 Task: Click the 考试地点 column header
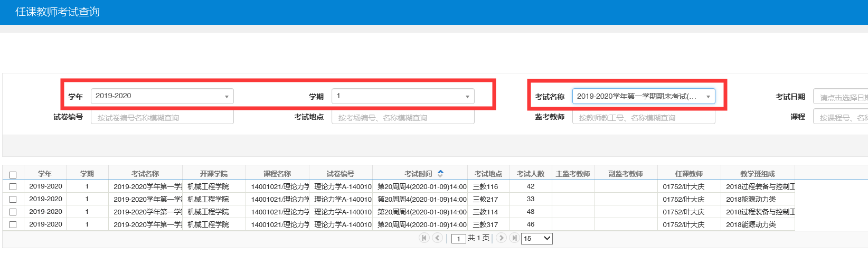click(488, 174)
